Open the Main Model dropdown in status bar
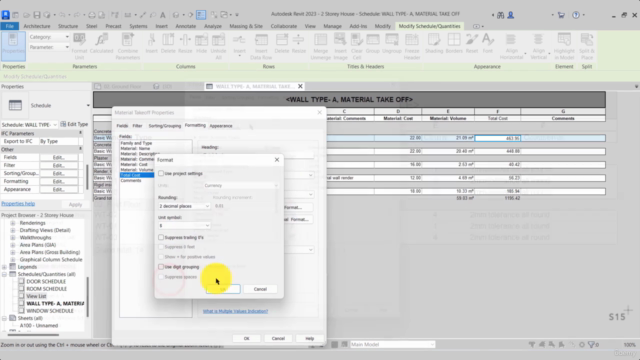Viewport: 640px width, 360px height. pos(392,344)
